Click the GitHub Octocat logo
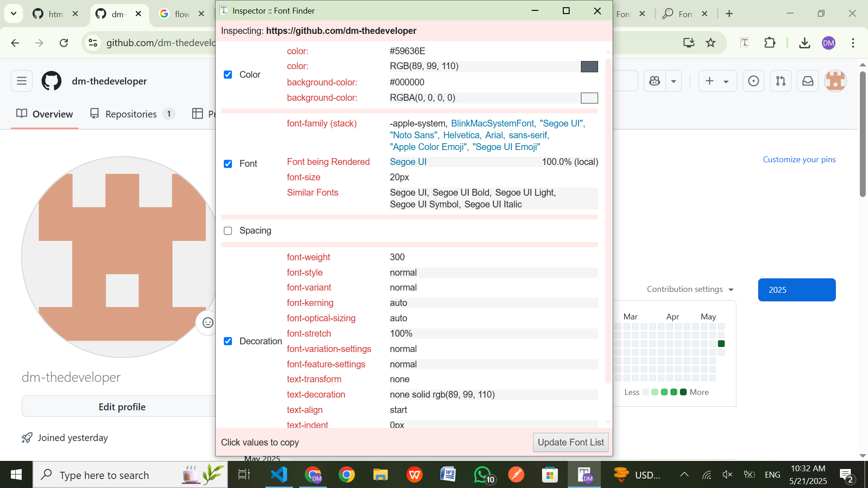 click(x=52, y=81)
